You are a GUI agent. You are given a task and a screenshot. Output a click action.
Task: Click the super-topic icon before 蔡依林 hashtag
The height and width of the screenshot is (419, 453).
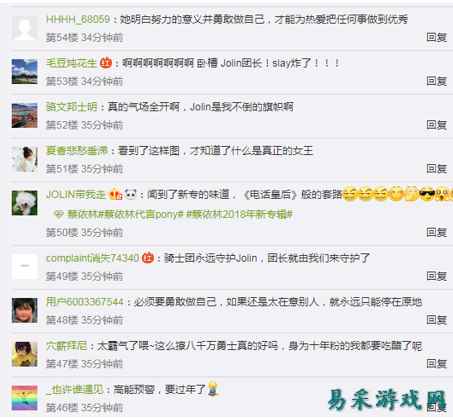tap(59, 214)
